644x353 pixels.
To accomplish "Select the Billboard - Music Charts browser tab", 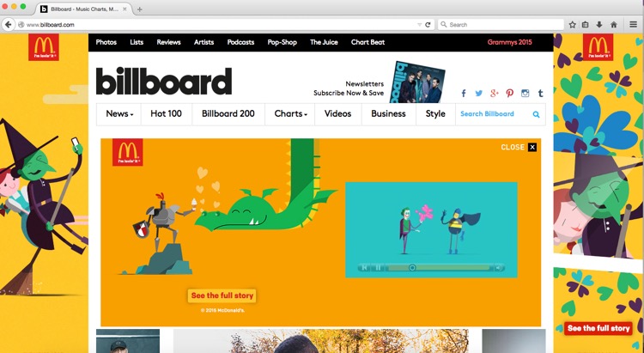I will (84, 9).
